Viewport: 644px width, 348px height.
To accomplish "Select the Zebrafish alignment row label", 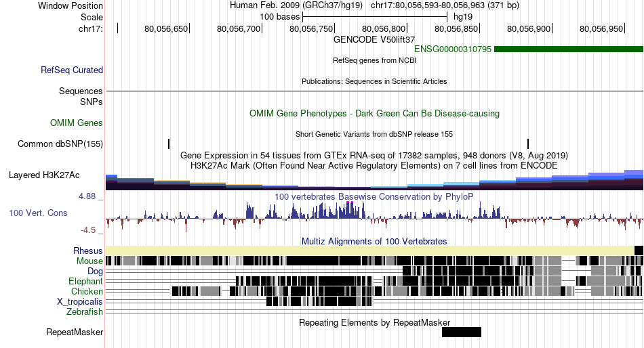I will click(85, 312).
